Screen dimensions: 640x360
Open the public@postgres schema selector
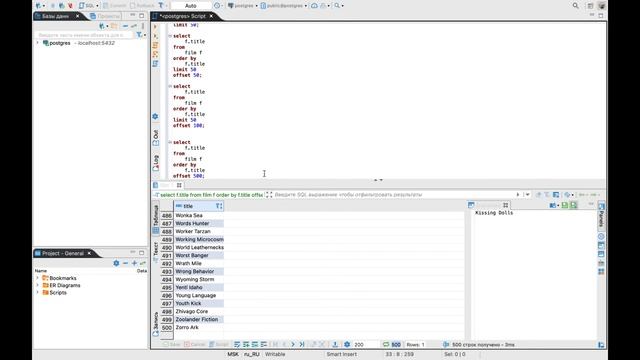pos(283,6)
